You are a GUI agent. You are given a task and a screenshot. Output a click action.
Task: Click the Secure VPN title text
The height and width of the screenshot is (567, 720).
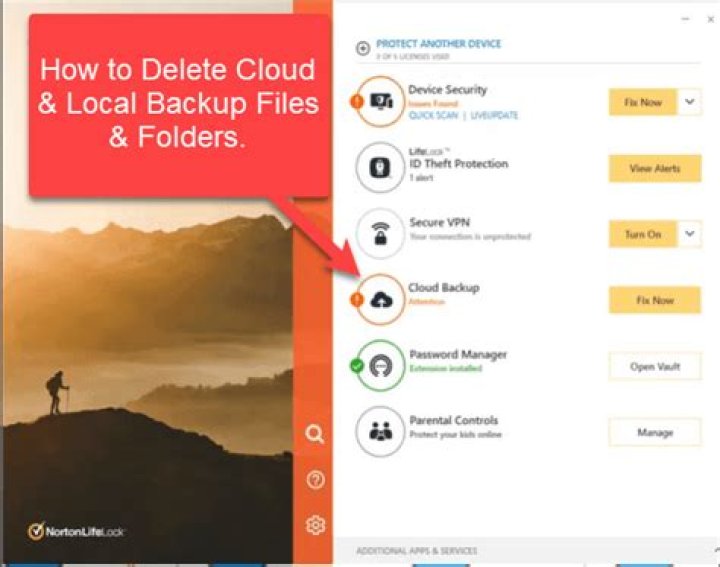[x=439, y=222]
